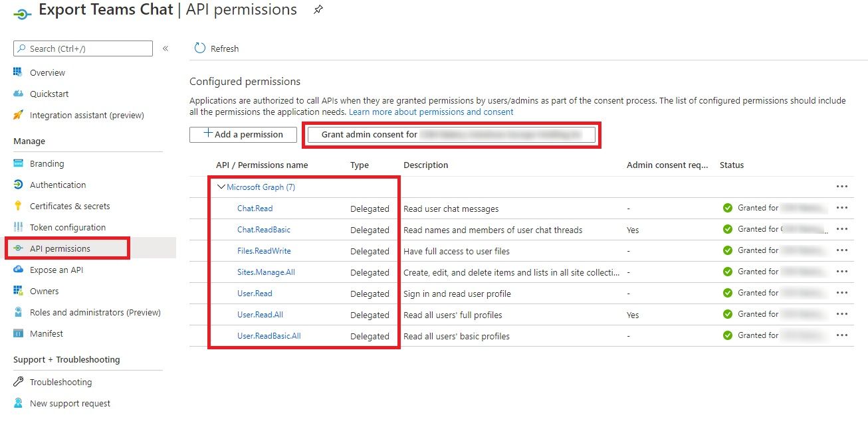Click the Token configuration bars icon
This screenshot has width=868, height=425.
18,227
